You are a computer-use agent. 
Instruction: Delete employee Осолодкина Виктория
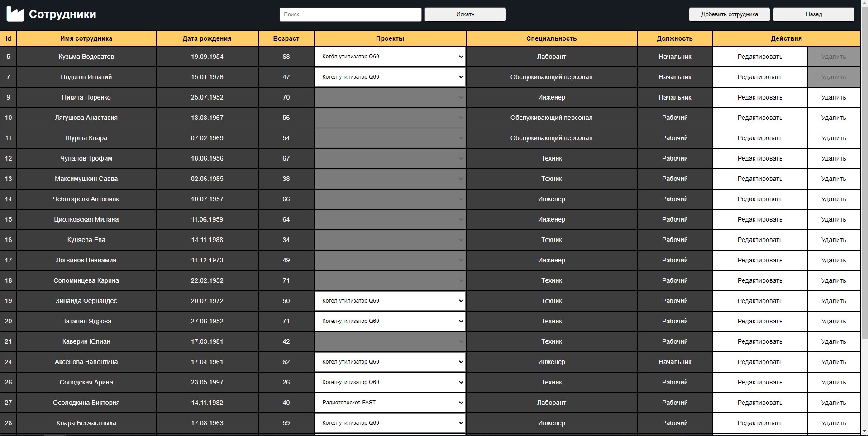click(x=834, y=403)
